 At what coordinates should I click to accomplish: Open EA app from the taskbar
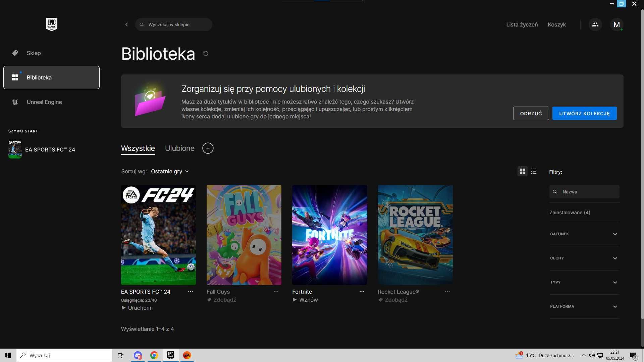(x=187, y=355)
